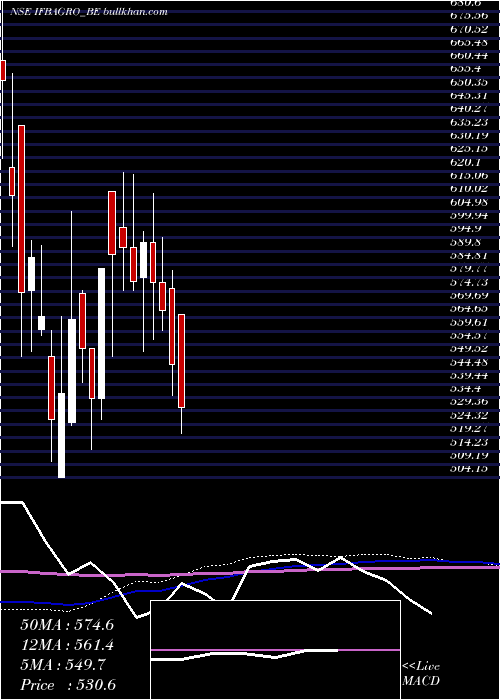Click the NSE IFBAGRO_BE bullkhan.com chart title
Image resolution: width=500 pixels, height=700 pixels.
88,12
